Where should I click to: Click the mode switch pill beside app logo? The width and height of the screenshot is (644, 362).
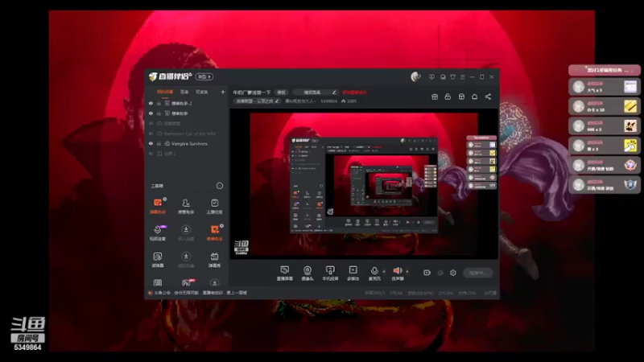click(204, 76)
